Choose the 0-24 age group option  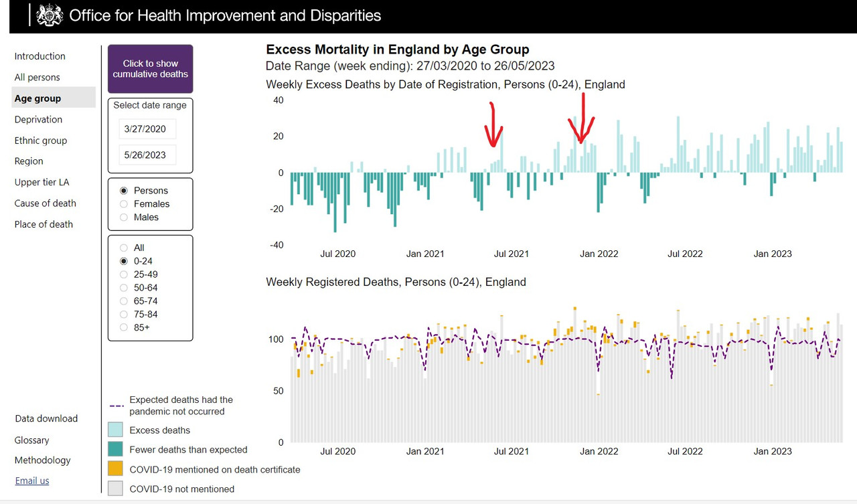click(x=123, y=261)
